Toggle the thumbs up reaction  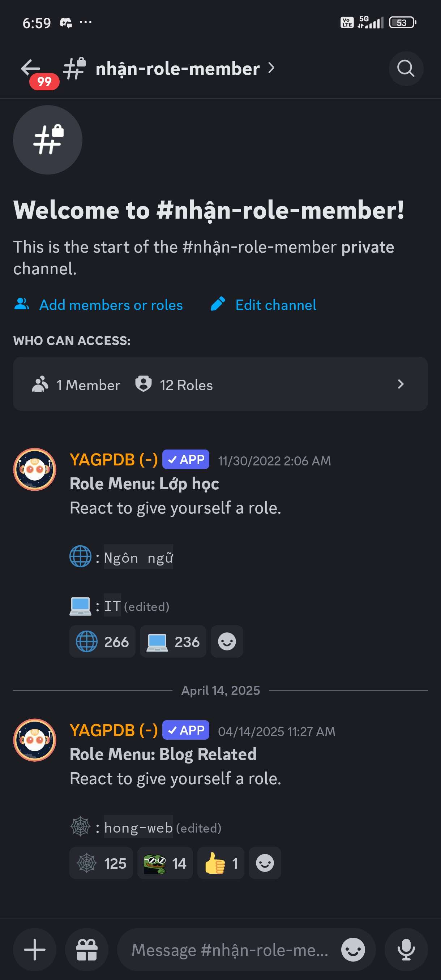coord(221,863)
